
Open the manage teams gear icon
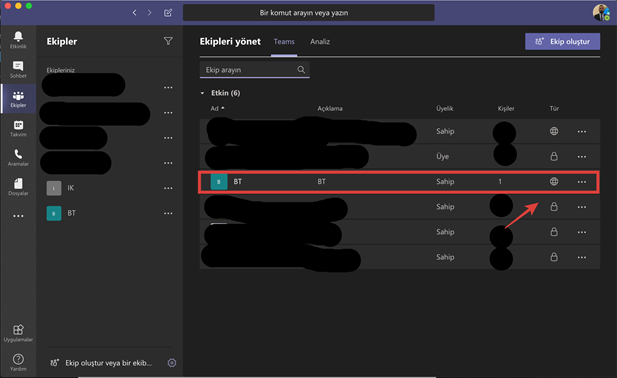pyautogui.click(x=172, y=363)
